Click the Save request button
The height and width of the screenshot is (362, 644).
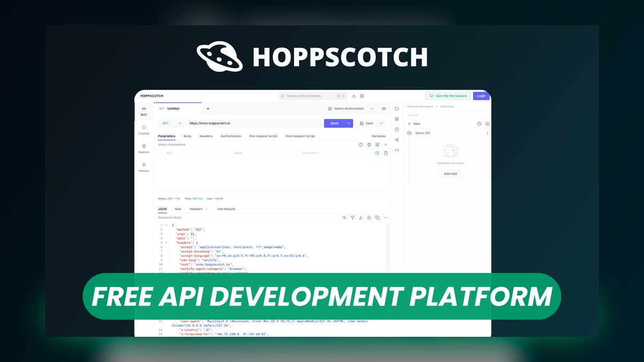tap(367, 123)
